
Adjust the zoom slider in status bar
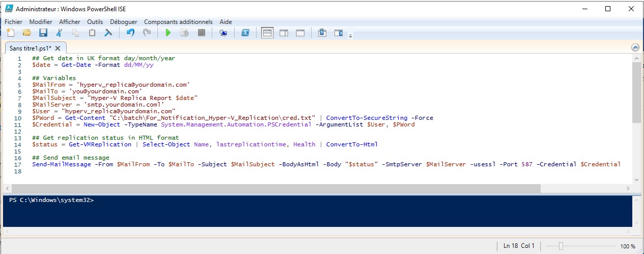coord(561,246)
